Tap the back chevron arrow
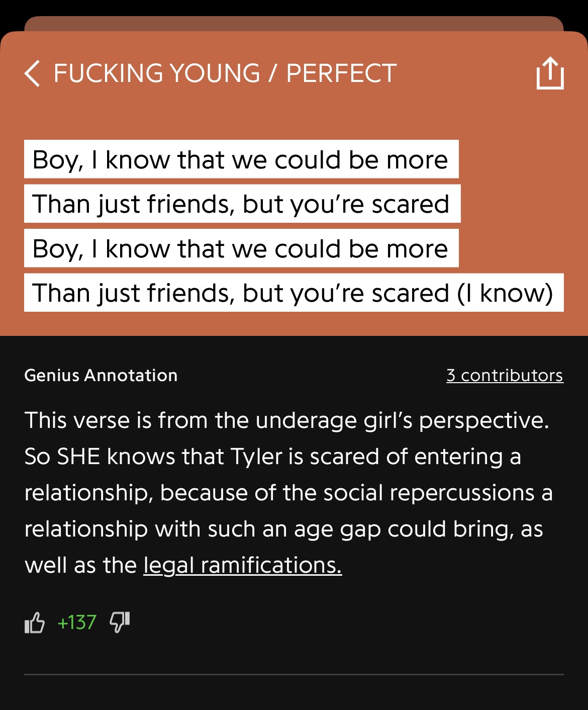 click(x=32, y=73)
